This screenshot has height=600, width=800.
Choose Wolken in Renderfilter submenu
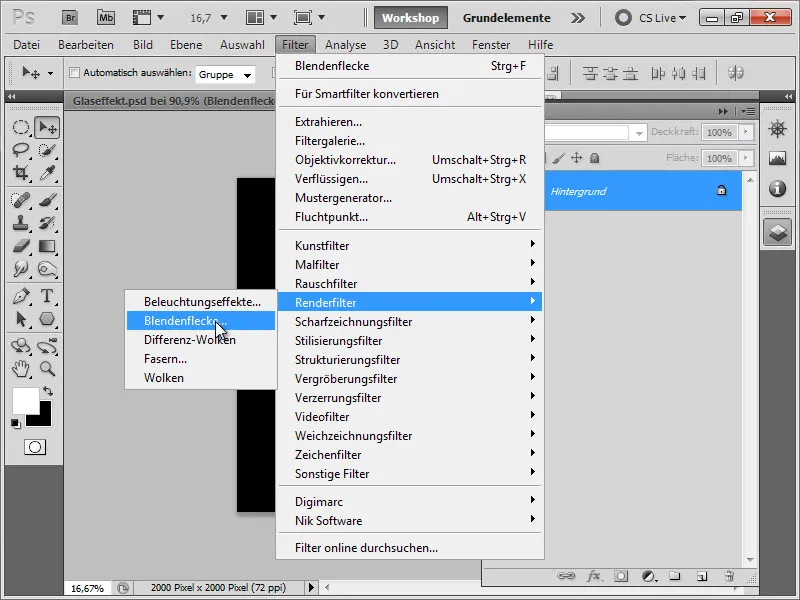point(201,378)
